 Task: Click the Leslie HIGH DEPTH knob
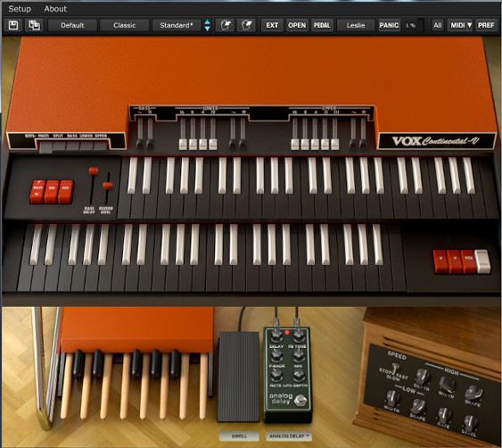[423, 376]
